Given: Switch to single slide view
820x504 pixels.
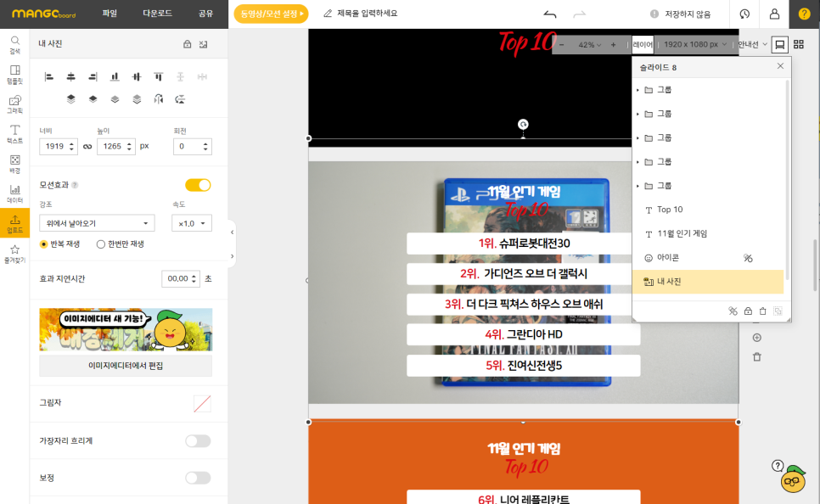Looking at the screenshot, I should [780, 44].
